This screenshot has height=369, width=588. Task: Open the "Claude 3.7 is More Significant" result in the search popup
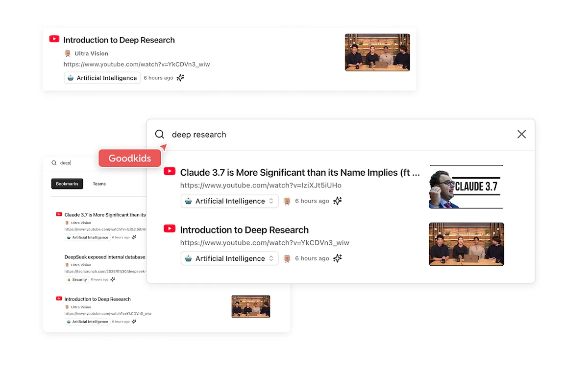(300, 172)
